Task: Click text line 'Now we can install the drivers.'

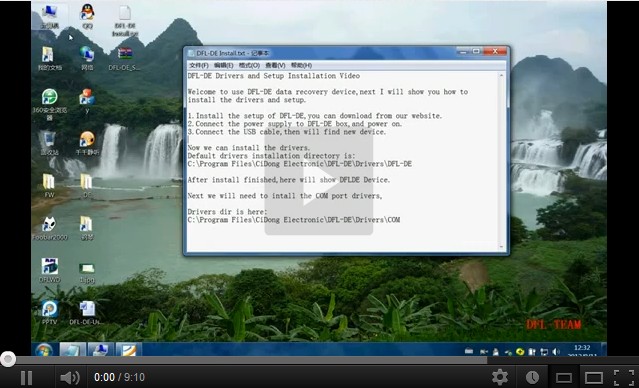Action: [x=249, y=148]
